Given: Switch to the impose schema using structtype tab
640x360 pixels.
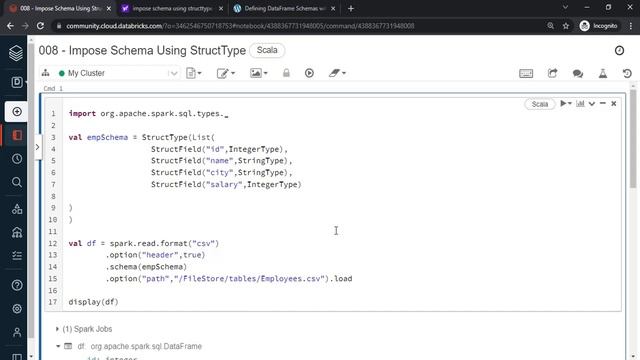Looking at the screenshot, I should pyautogui.click(x=173, y=8).
